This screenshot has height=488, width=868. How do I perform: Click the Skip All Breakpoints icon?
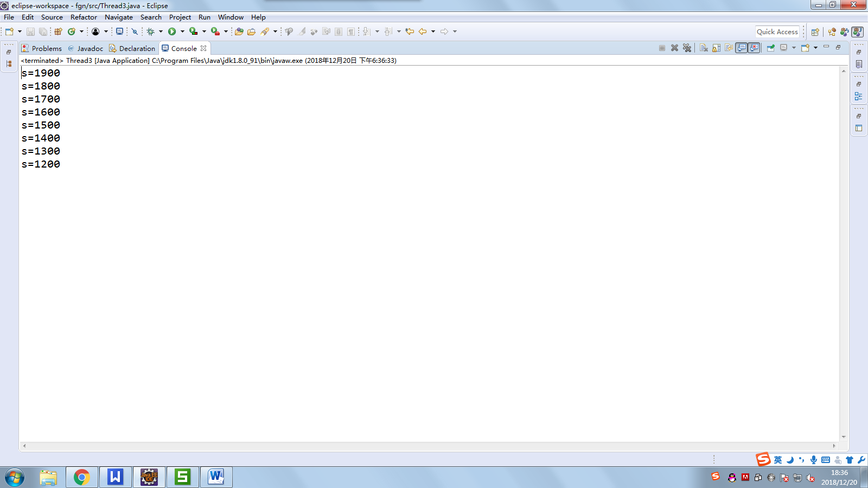tap(135, 31)
